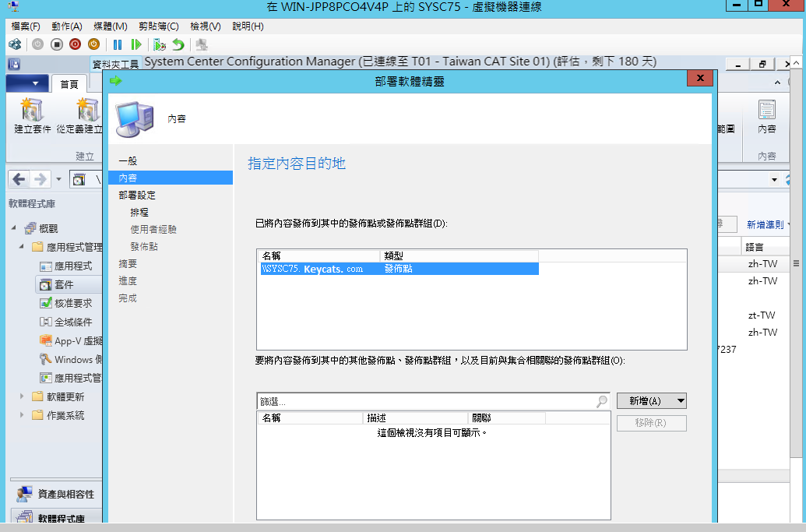Click the zt-TW language cell
The width and height of the screenshot is (806, 532).
[762, 315]
